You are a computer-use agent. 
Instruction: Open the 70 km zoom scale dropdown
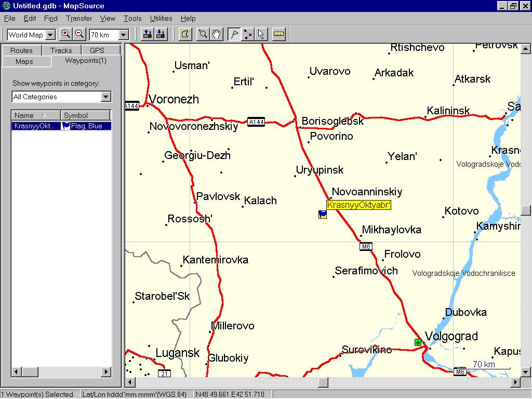click(124, 35)
